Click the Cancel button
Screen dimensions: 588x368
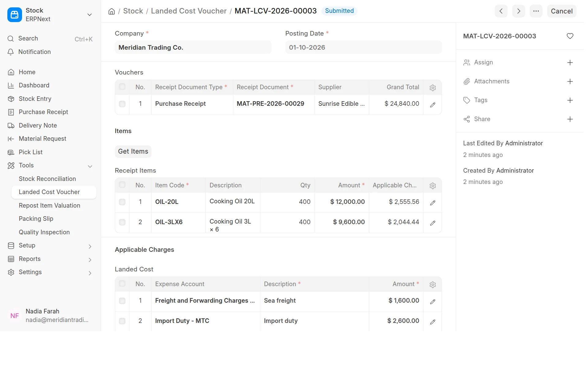(561, 11)
